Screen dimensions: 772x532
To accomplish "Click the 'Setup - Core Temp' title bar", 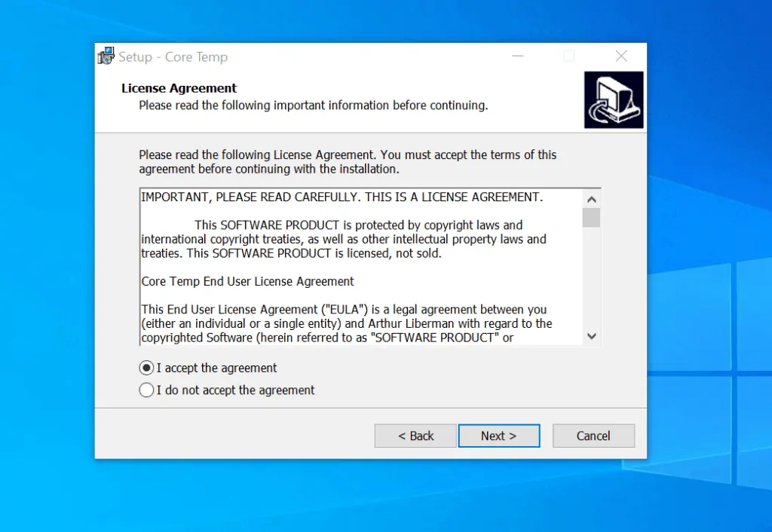I will pos(302,56).
